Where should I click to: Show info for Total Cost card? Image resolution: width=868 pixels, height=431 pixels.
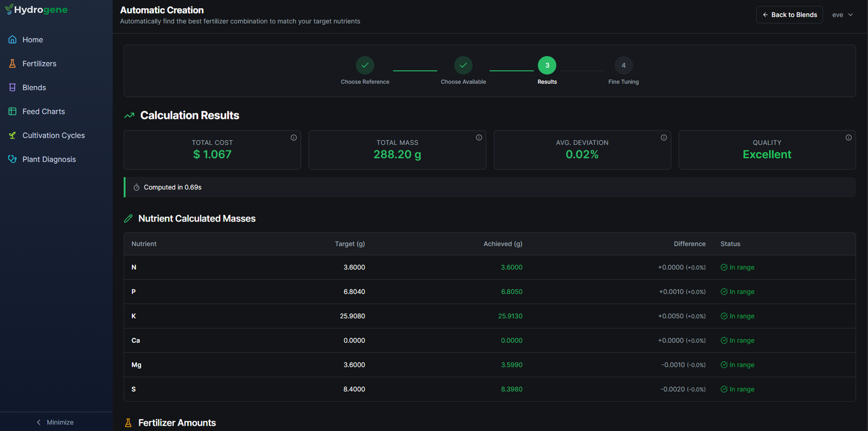[x=293, y=137]
